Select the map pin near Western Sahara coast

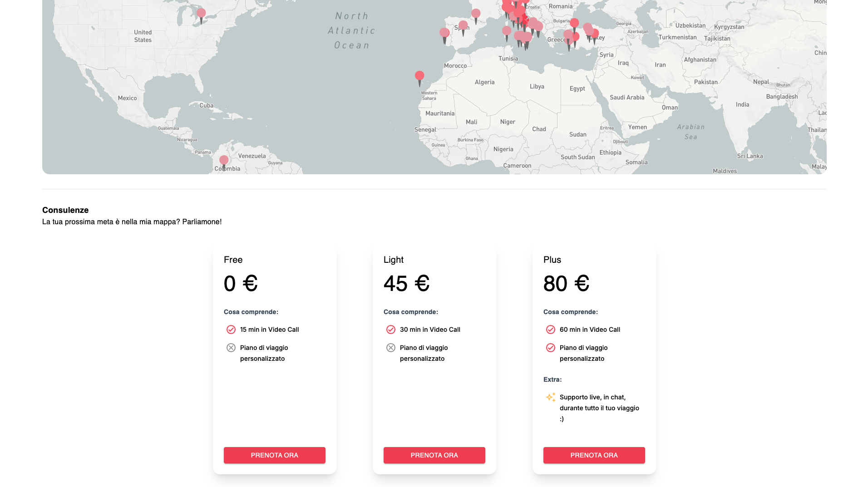pyautogui.click(x=419, y=76)
